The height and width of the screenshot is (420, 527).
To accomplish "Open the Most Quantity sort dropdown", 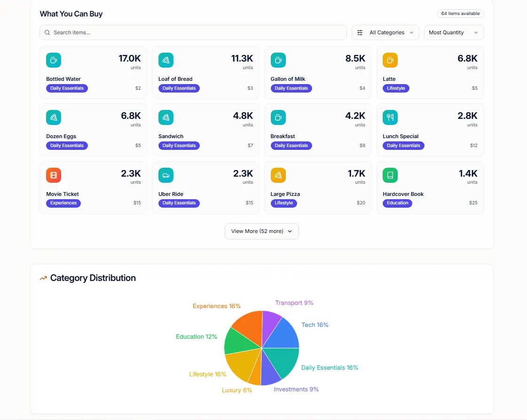I will click(454, 32).
